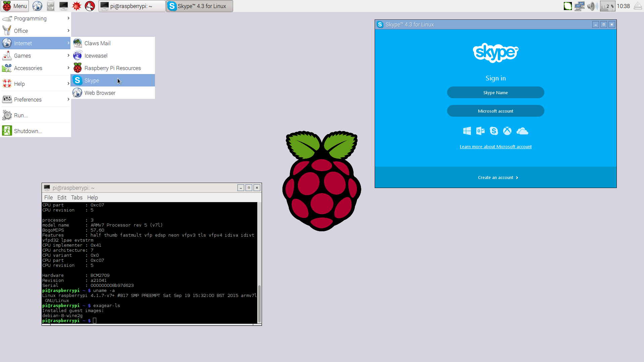The height and width of the screenshot is (362, 644).
Task: Launch Skype from Internet submenu
Action: click(x=113, y=80)
